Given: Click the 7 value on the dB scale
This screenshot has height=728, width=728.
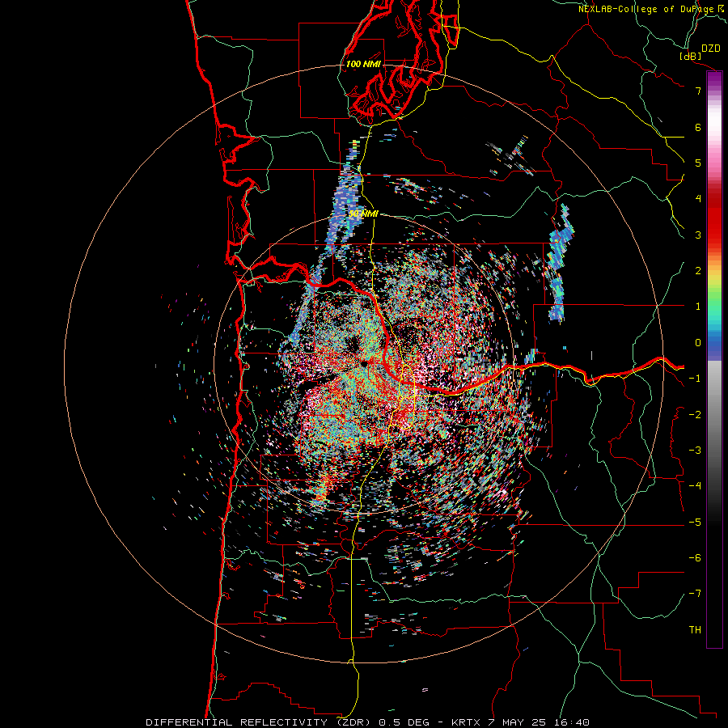Looking at the screenshot, I should (698, 91).
